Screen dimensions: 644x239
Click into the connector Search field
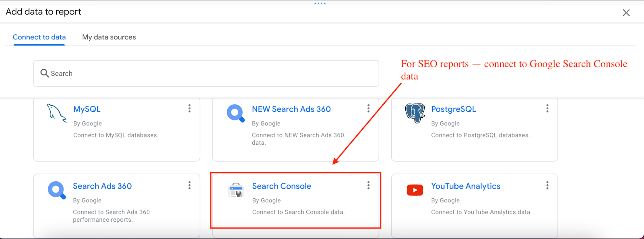click(213, 73)
